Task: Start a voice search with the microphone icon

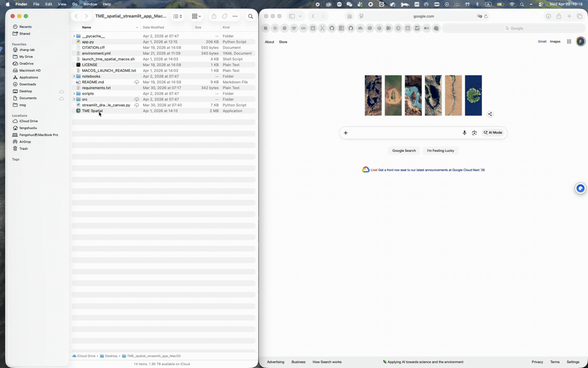Action: coord(464,132)
